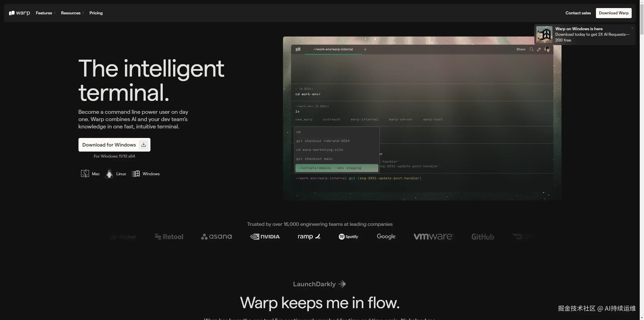Click Share in terminal header
The width and height of the screenshot is (644, 320).
[520, 49]
